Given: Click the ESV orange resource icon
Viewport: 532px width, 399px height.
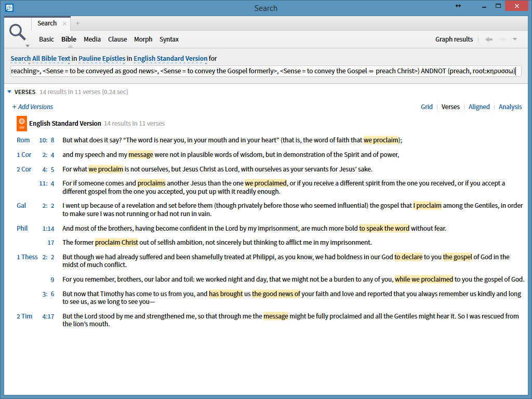Looking at the screenshot, I should click(22, 124).
